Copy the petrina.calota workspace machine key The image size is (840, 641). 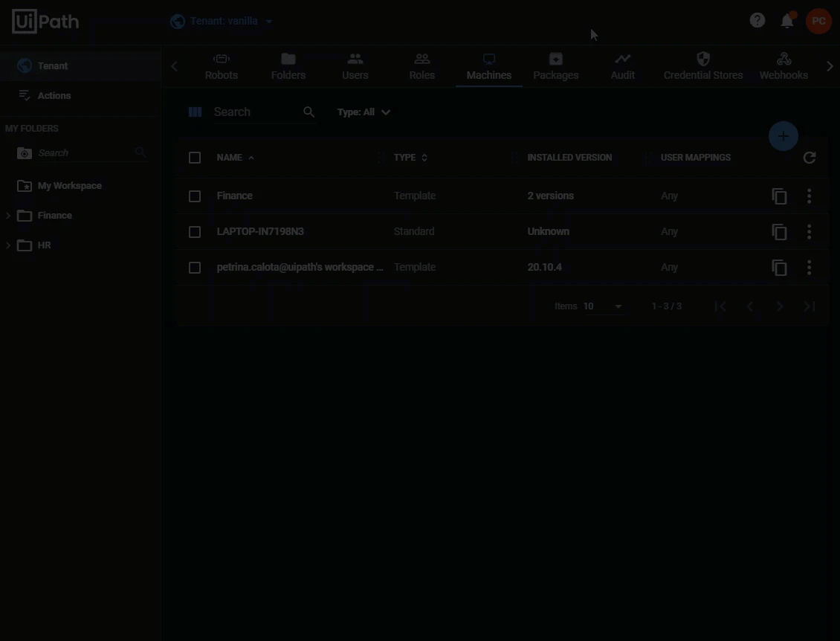pyautogui.click(x=780, y=268)
